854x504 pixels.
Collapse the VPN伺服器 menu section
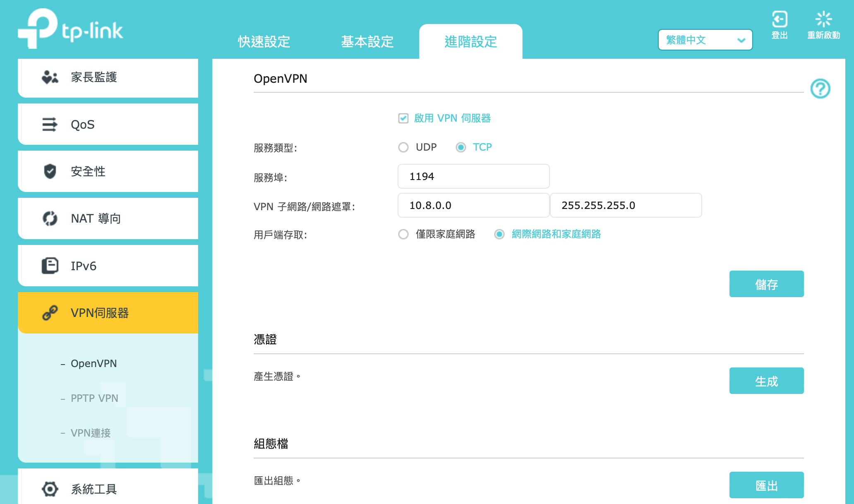coord(108,313)
